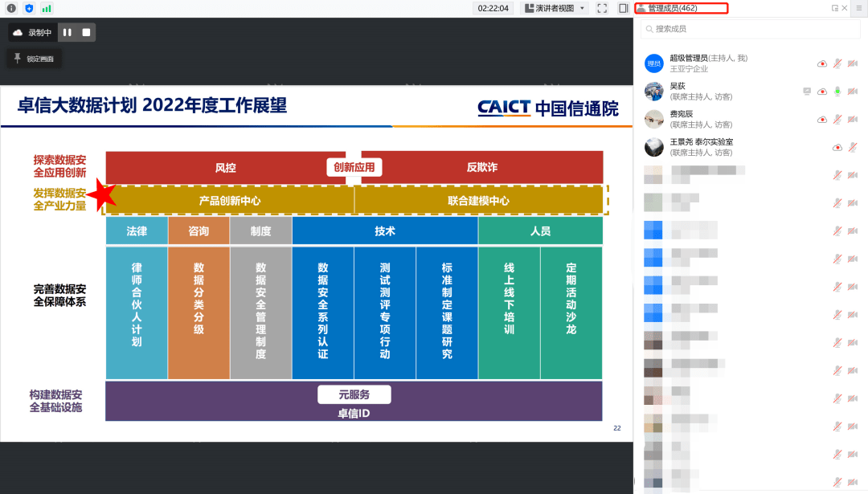
Task: Toggle muted microphone for 费宛辰
Action: [x=837, y=120]
